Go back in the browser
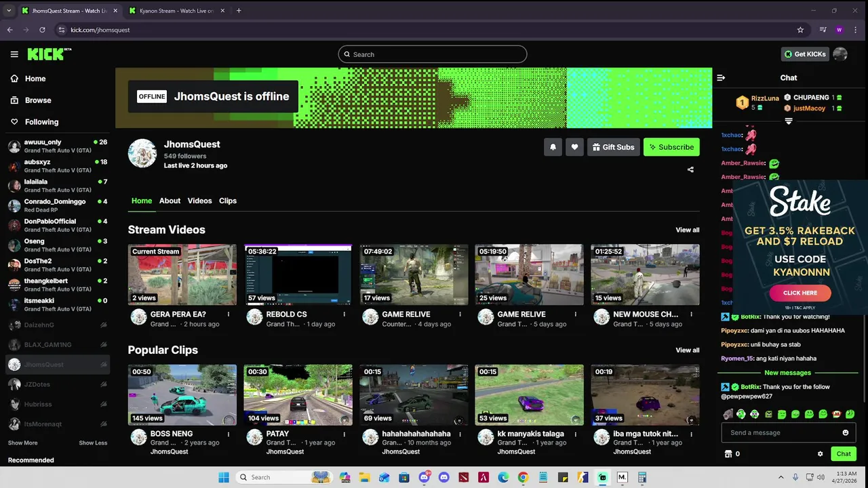Image resolution: width=868 pixels, height=488 pixels. (9, 30)
